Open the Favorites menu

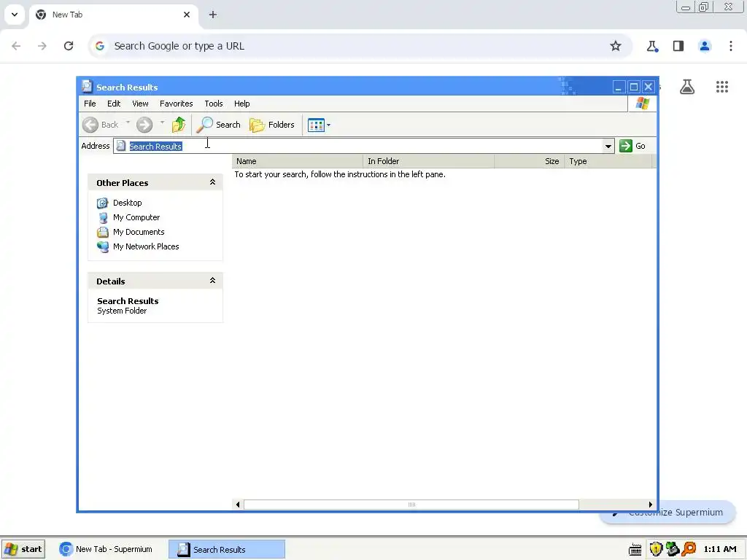pyautogui.click(x=177, y=104)
